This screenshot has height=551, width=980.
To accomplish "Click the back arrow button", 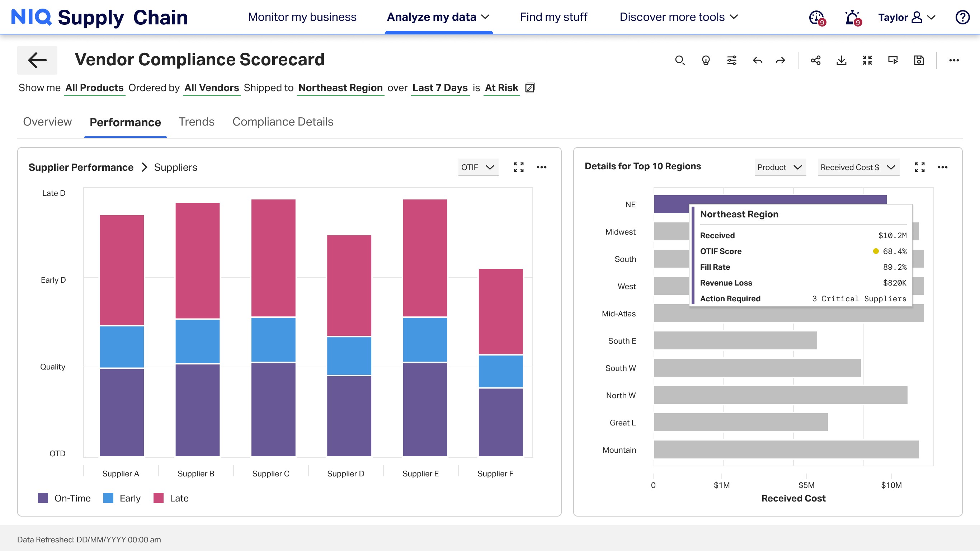I will pos(37,60).
